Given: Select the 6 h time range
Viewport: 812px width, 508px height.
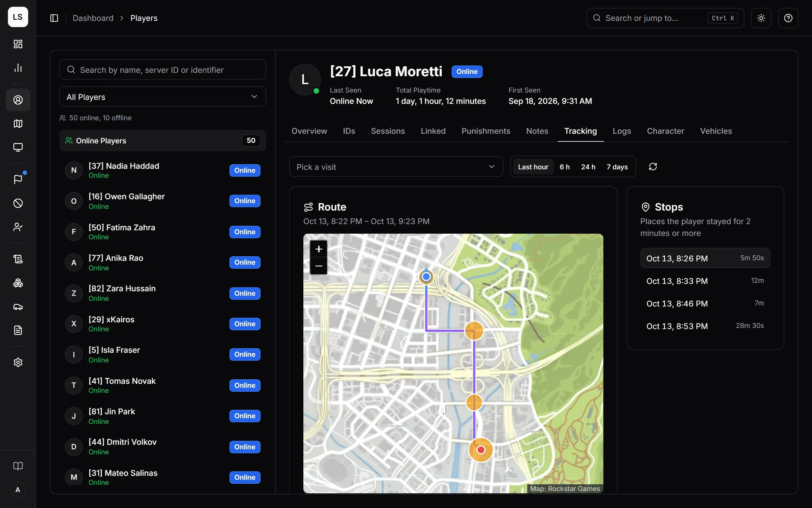Looking at the screenshot, I should pyautogui.click(x=564, y=167).
